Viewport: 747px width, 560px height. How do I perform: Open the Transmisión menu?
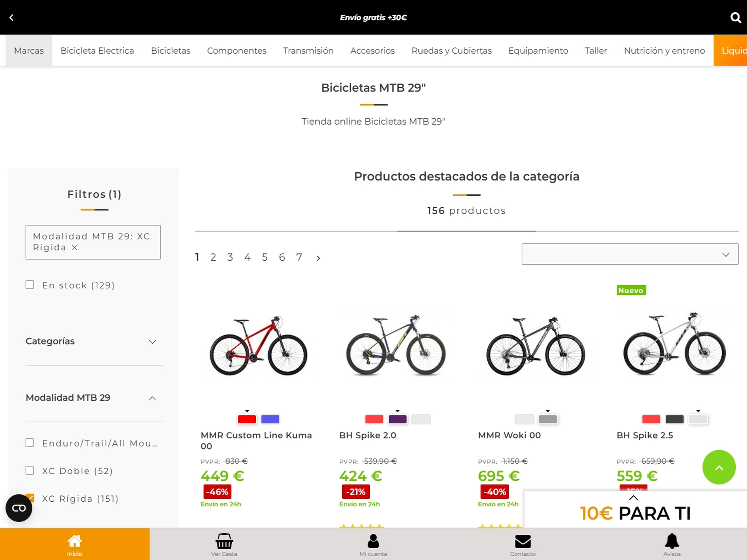tap(308, 50)
